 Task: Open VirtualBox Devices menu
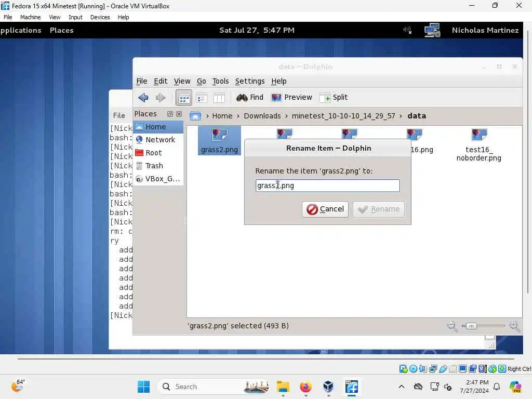coord(100,17)
